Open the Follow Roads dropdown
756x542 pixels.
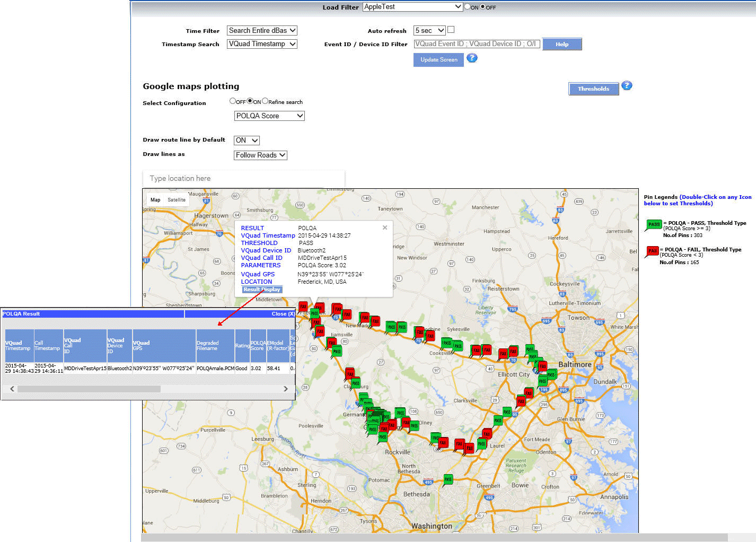pyautogui.click(x=260, y=155)
